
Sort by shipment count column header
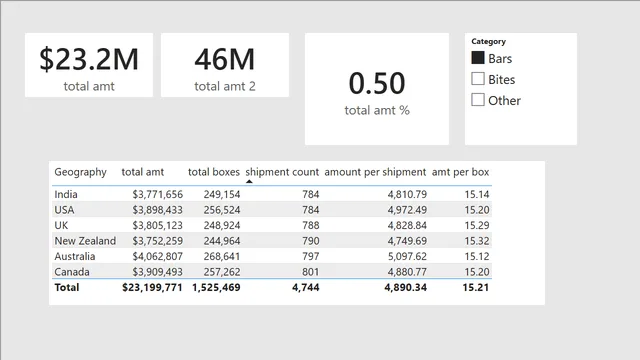(x=282, y=172)
